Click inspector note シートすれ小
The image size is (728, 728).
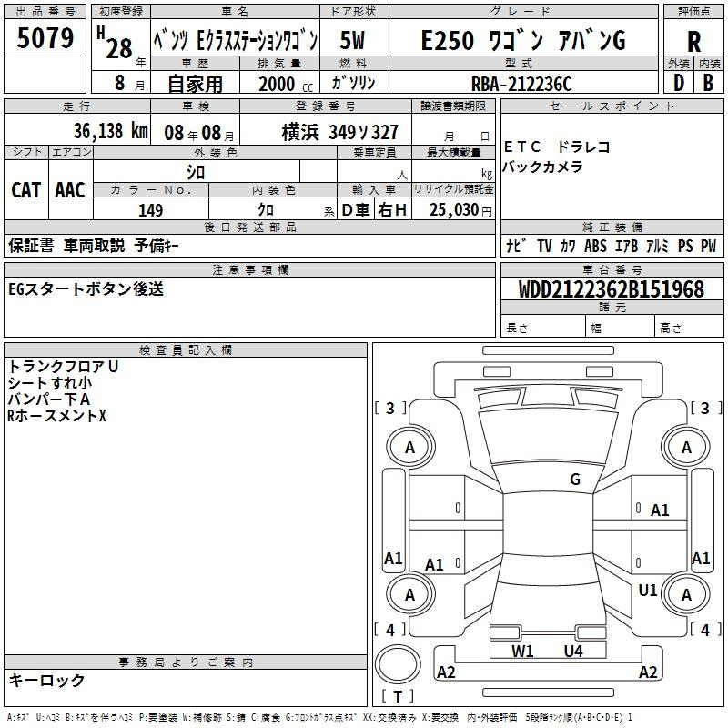(50, 383)
